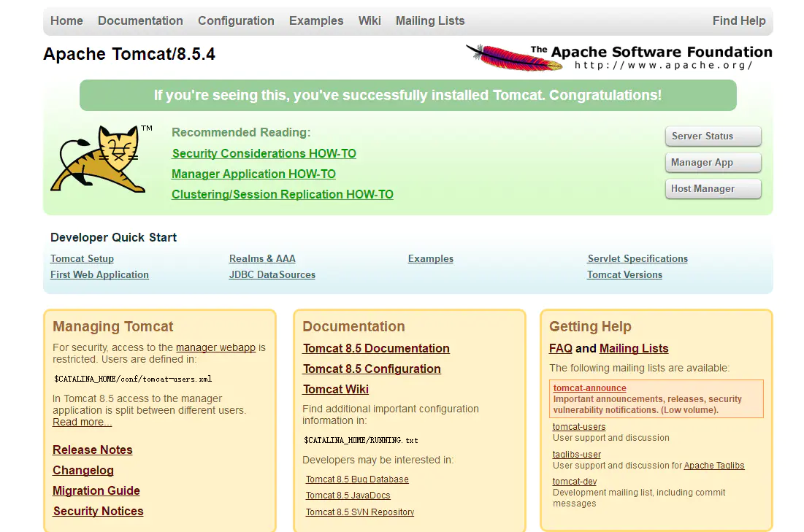Open the Home nav item

tap(66, 20)
